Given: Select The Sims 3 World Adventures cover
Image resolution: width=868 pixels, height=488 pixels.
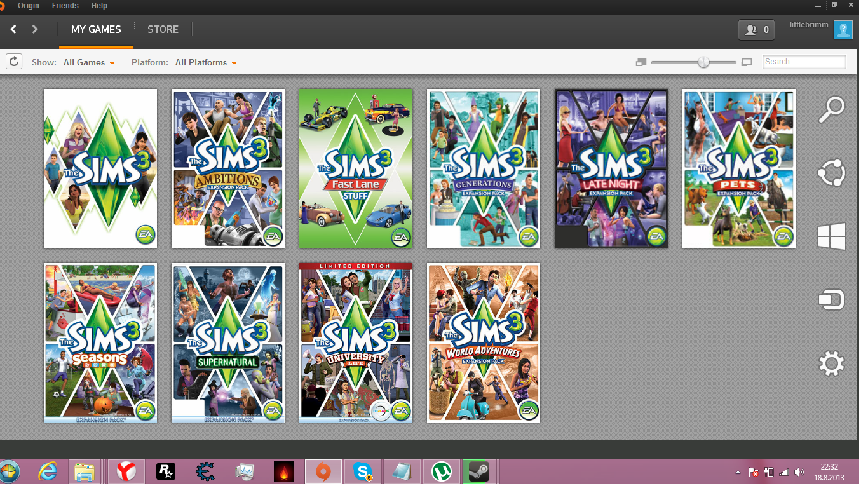Looking at the screenshot, I should 484,343.
